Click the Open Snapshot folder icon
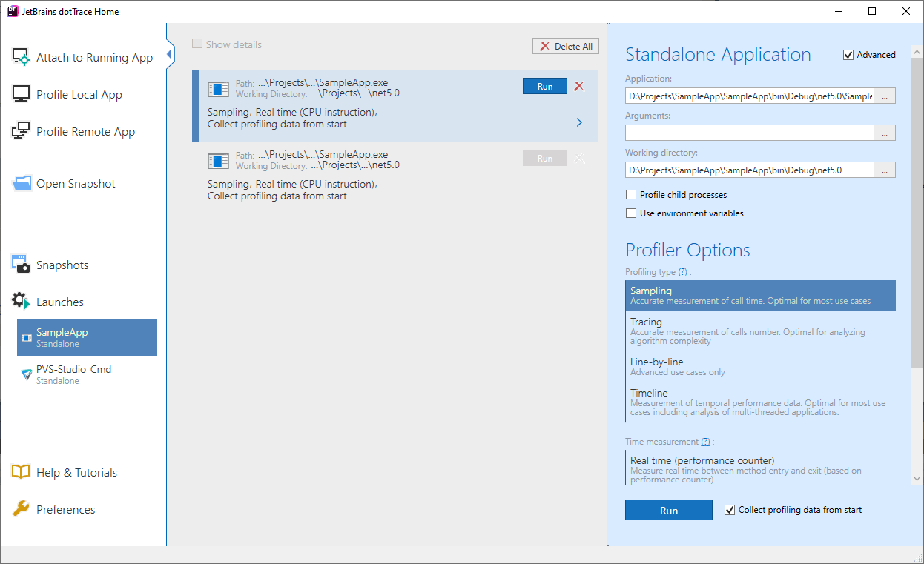The width and height of the screenshot is (924, 564). (x=22, y=183)
